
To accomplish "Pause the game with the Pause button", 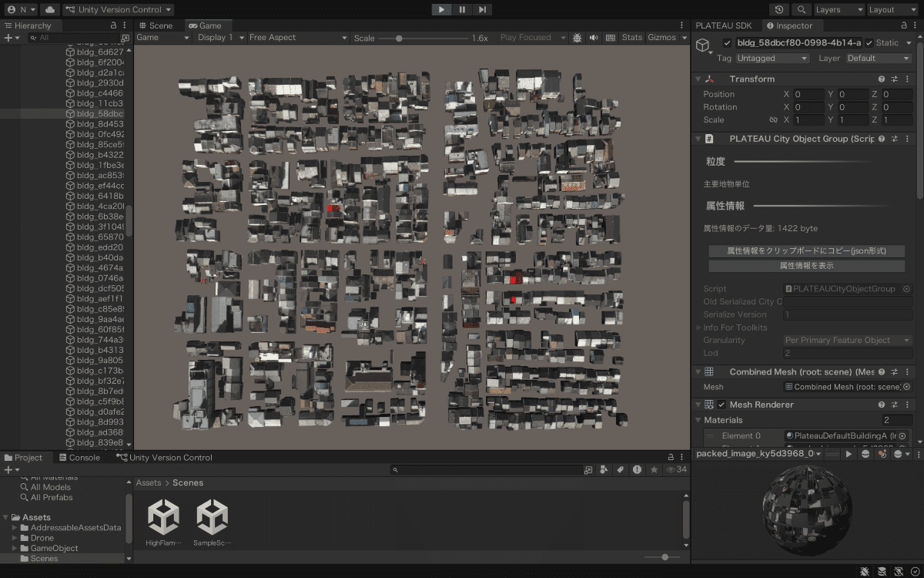I will [x=462, y=9].
